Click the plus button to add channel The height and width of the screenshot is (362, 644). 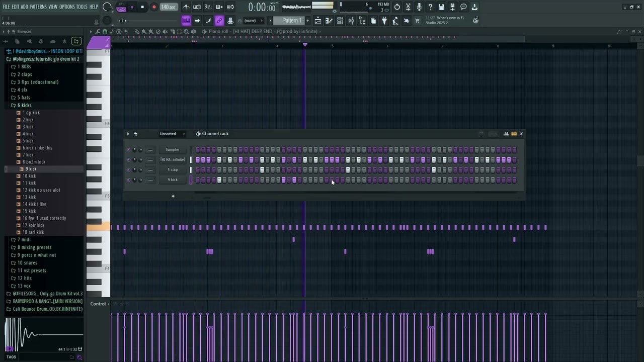tap(173, 196)
